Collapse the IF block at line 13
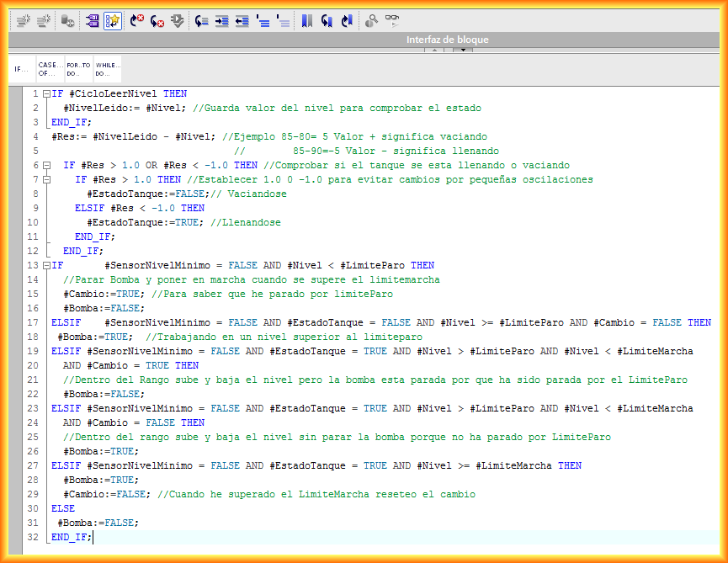The image size is (728, 563). click(46, 266)
